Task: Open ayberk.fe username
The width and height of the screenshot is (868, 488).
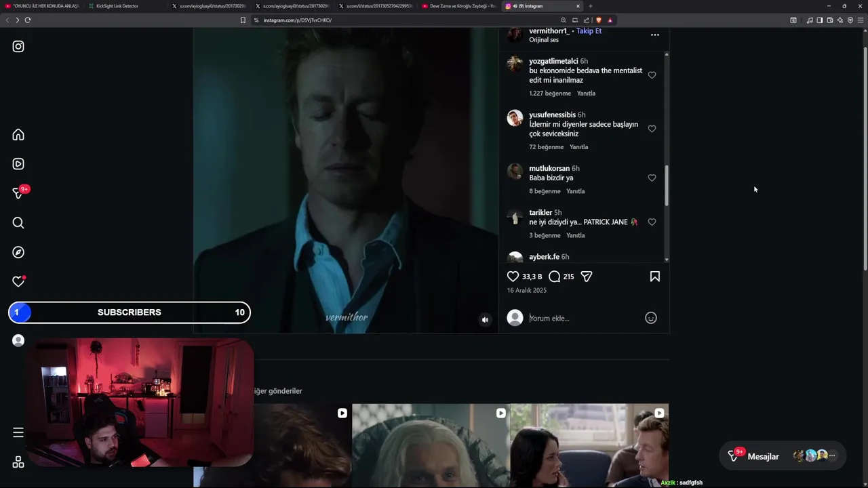Action: (544, 257)
